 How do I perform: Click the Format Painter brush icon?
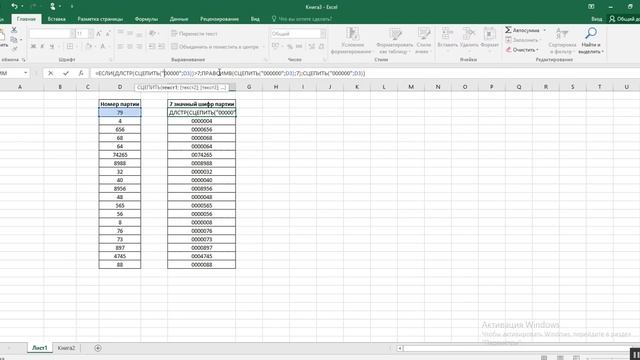coord(14,49)
